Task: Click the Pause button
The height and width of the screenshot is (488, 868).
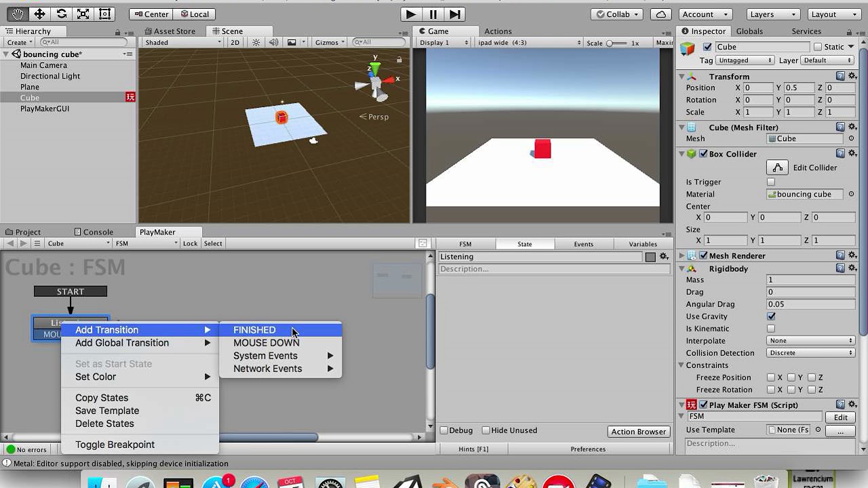Action: coord(433,14)
